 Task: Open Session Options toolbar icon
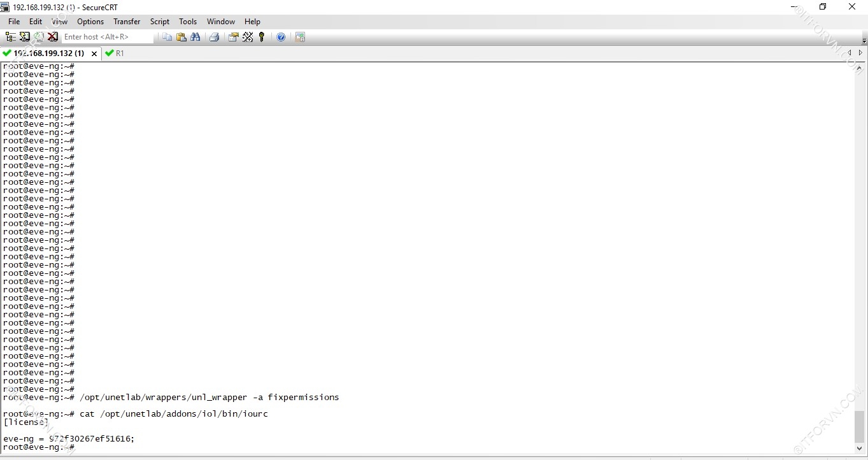pos(234,37)
